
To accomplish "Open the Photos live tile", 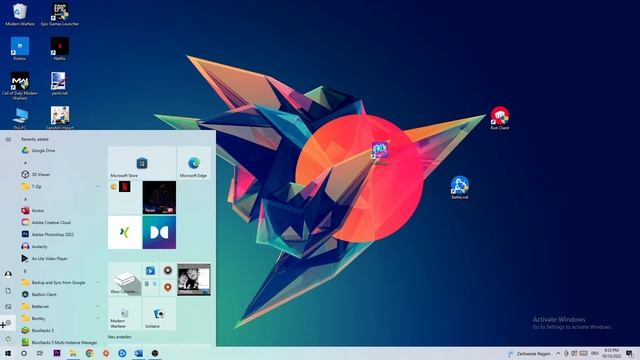I will (x=194, y=280).
